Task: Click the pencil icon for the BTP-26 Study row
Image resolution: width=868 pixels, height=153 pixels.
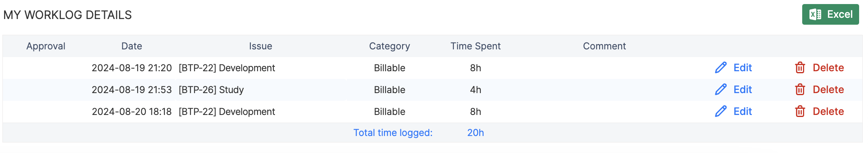Action: (x=721, y=89)
